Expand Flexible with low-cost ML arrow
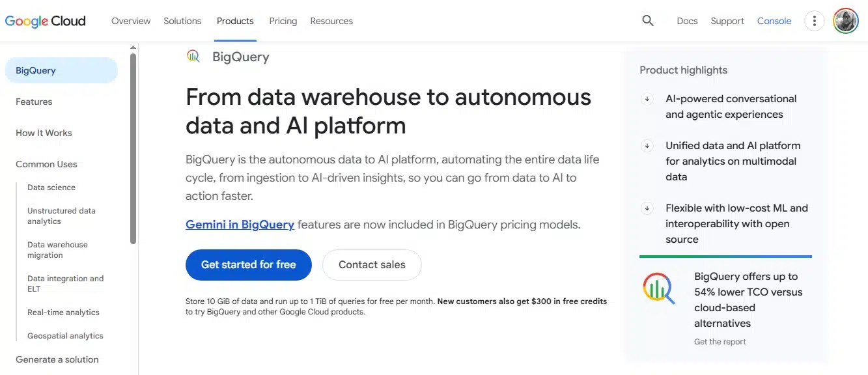 (x=647, y=208)
